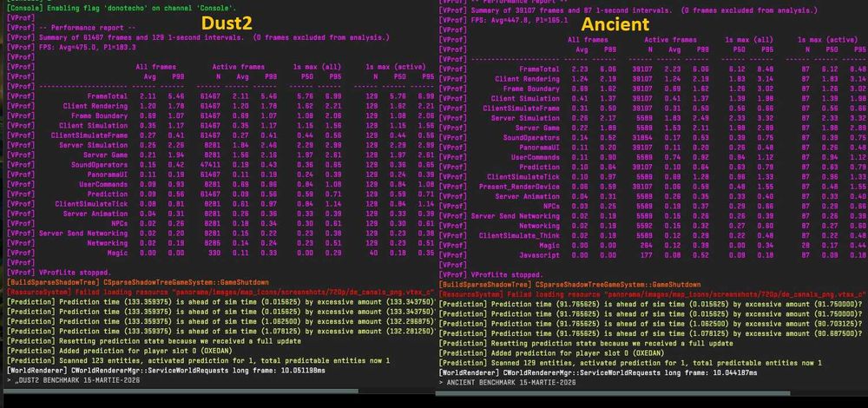Select Prediction row label in Dust2 table
This screenshot has width=868, height=408.
pyautogui.click(x=107, y=194)
